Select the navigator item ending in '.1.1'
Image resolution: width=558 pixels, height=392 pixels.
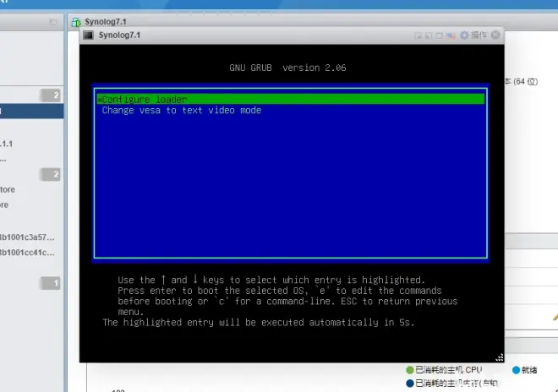click(x=7, y=144)
